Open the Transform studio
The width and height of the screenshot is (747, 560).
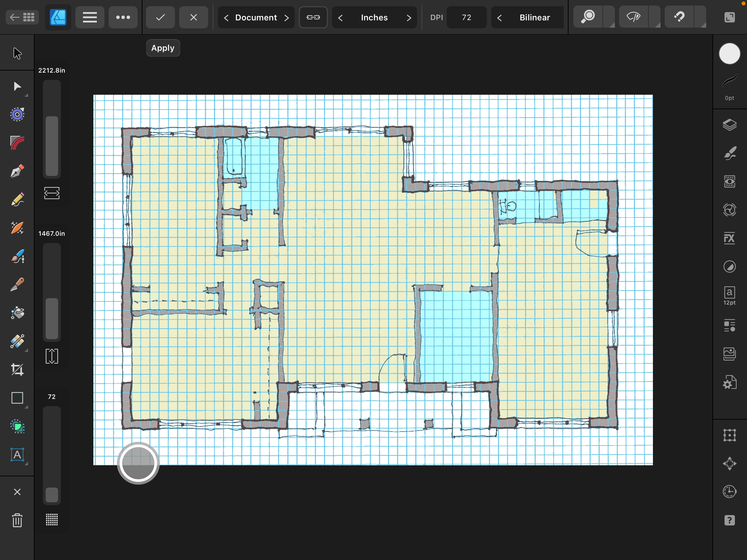click(x=730, y=435)
